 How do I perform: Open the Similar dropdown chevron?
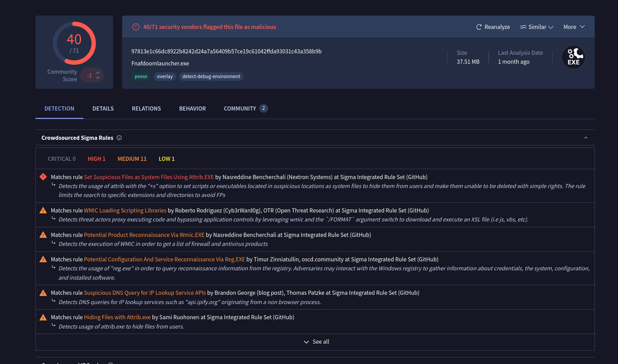(x=551, y=27)
